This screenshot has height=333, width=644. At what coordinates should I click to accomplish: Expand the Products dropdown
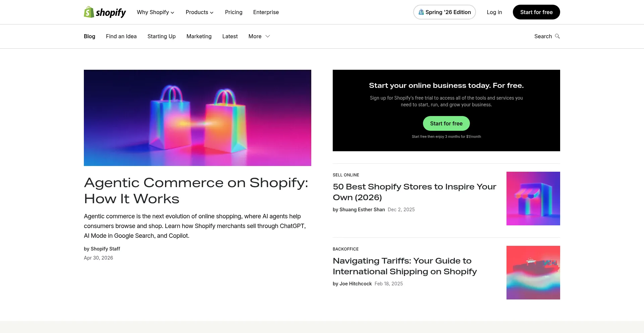(x=200, y=12)
